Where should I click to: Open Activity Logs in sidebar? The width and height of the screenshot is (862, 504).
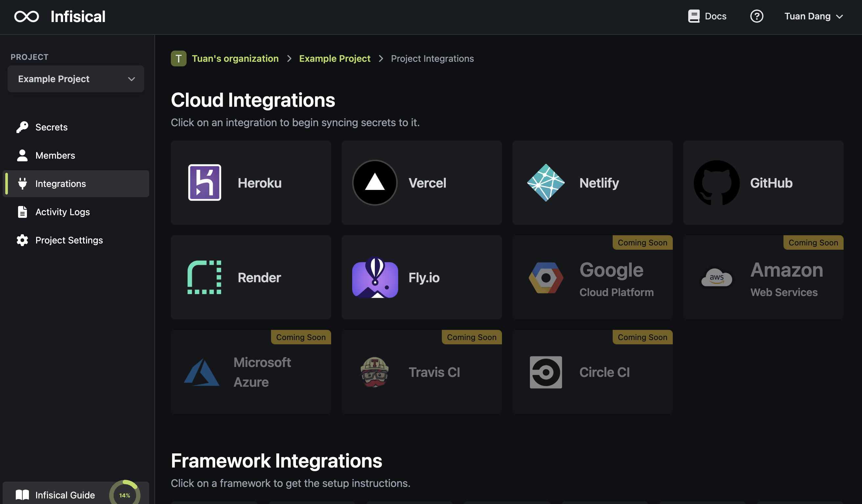76,212
